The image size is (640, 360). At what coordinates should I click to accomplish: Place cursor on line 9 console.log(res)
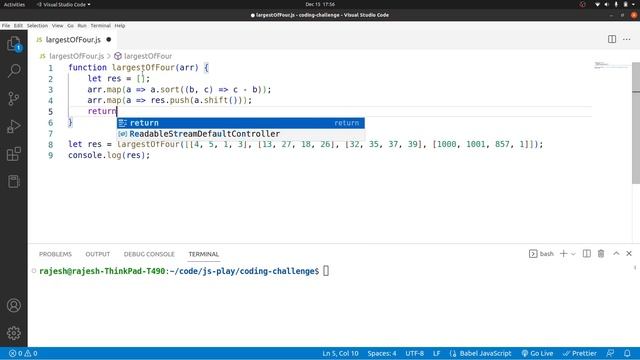(109, 155)
